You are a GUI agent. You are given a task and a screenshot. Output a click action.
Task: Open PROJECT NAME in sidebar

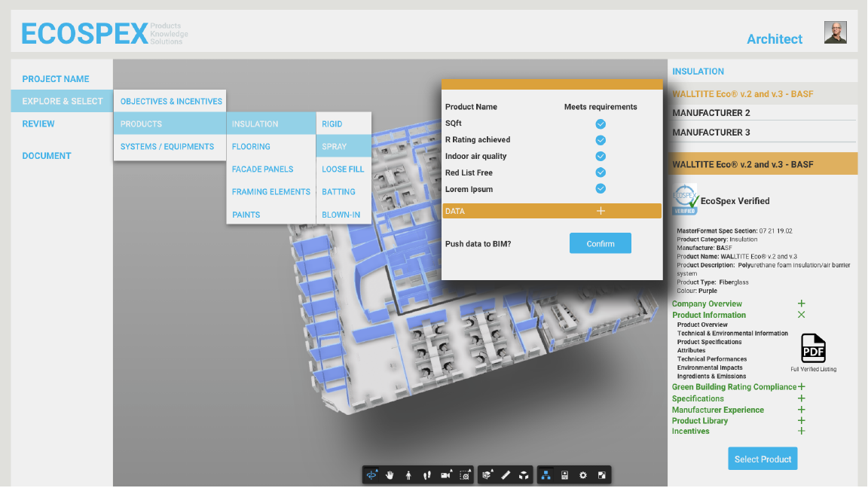55,79
